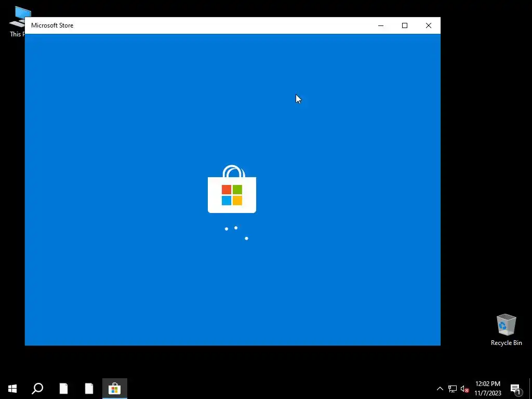Close the Microsoft Store window
Viewport: 532px width, 399px height.
coord(429,25)
